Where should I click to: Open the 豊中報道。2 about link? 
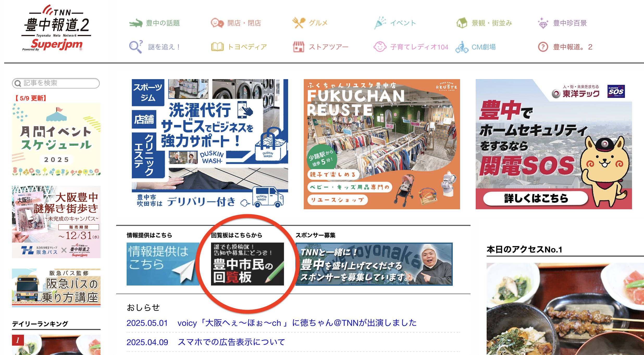(573, 47)
